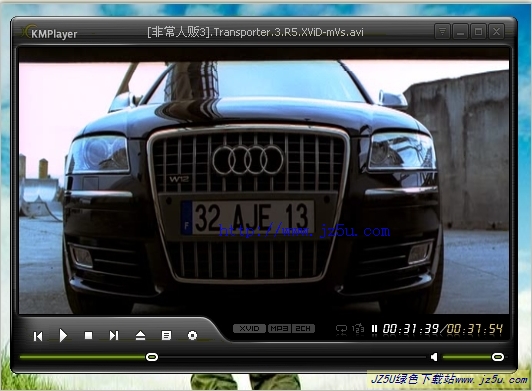
Task: Click the total time 00:37:54 display
Action: 474,329
